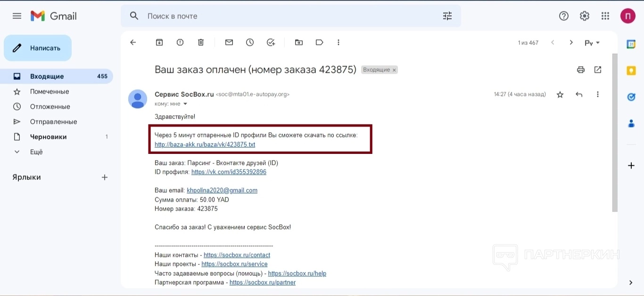Open the baza-akk.ru download link
The image size is (644, 296).
point(205,144)
